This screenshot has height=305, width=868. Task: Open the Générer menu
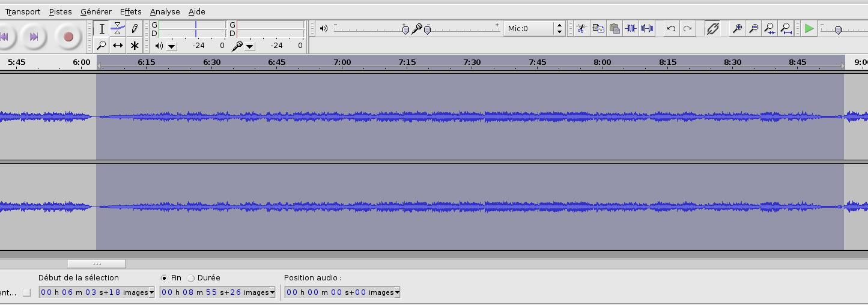96,11
